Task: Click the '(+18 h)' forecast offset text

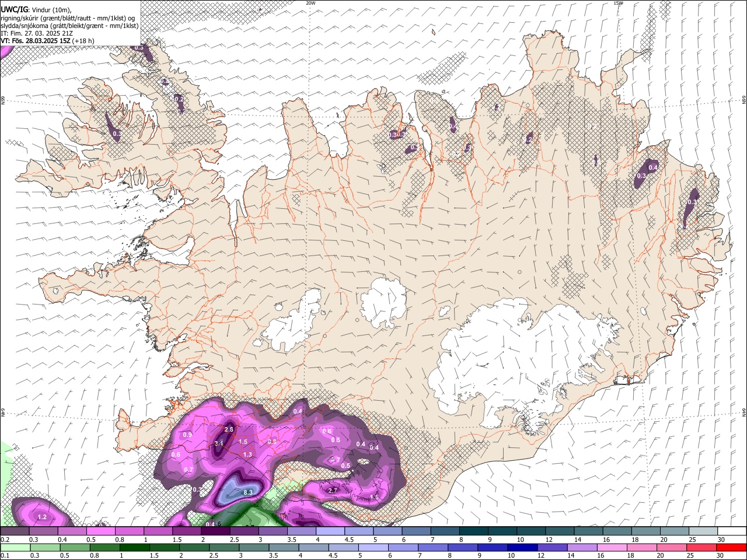Action: tap(83, 41)
